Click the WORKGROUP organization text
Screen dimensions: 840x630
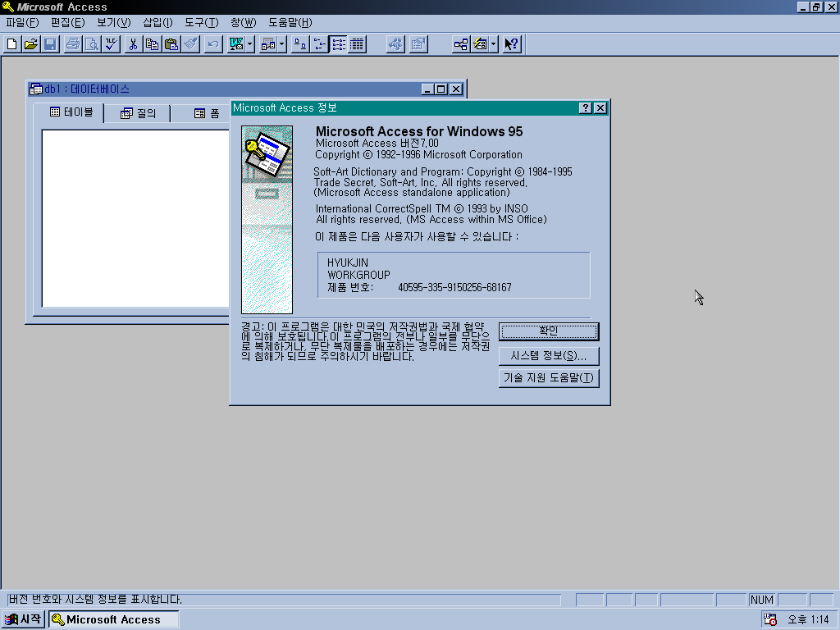359,275
